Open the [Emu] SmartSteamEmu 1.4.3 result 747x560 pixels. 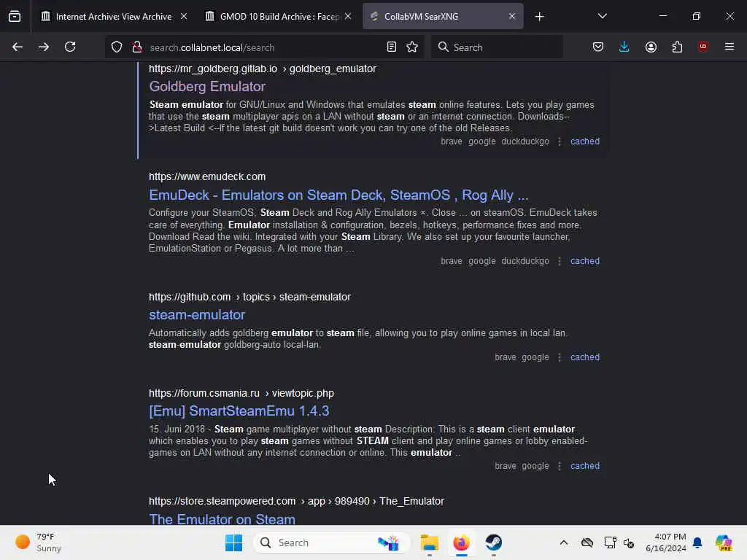[x=239, y=411]
